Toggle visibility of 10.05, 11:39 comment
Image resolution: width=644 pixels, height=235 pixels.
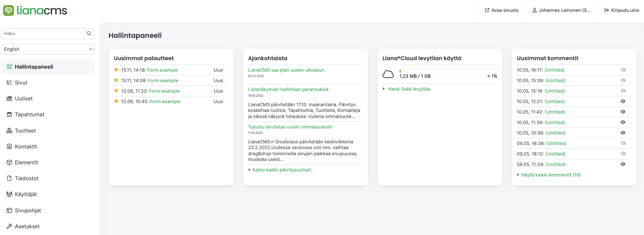tap(623, 122)
